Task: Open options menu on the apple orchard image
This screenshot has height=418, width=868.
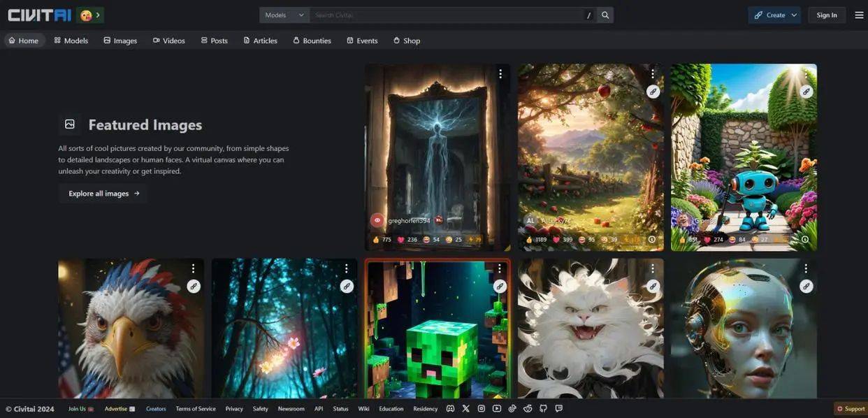Action: [x=653, y=74]
